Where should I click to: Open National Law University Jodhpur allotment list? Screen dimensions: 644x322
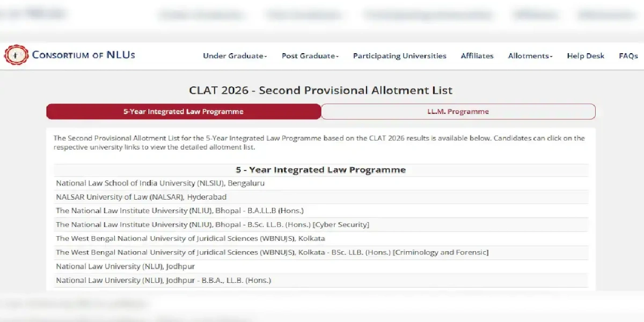pos(126,266)
